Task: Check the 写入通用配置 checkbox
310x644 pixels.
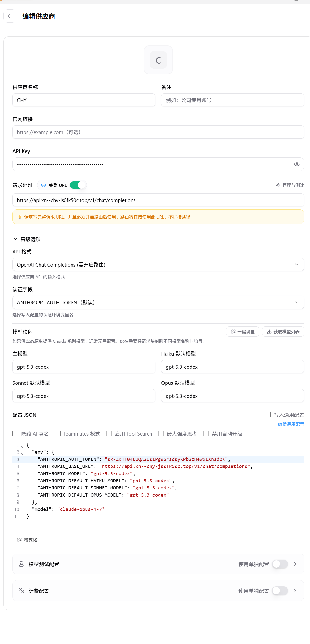Action: (268, 415)
